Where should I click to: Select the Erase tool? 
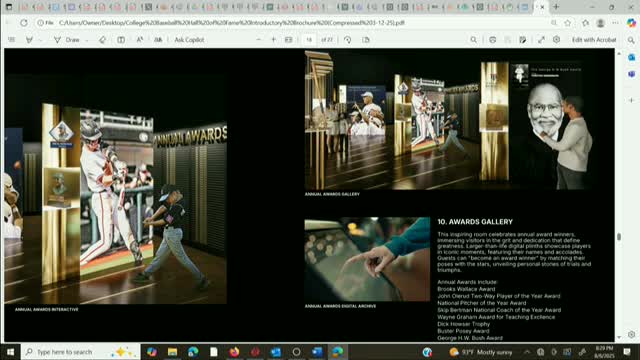pos(102,40)
